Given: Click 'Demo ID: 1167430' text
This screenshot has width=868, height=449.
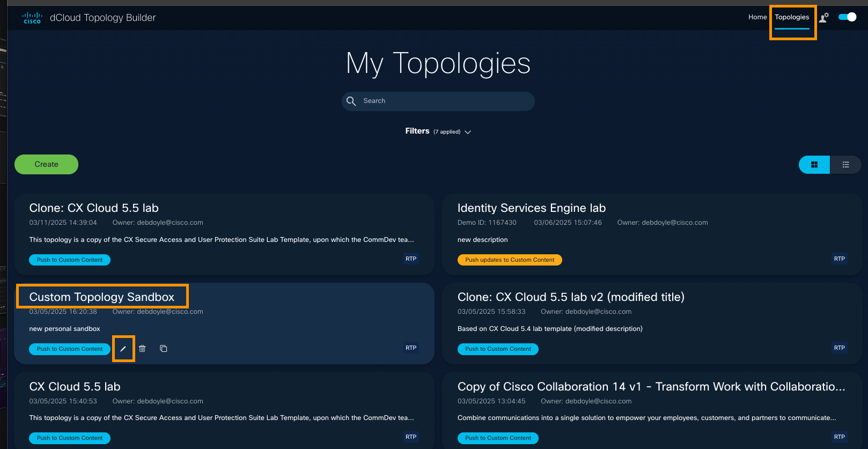Looking at the screenshot, I should tap(487, 223).
